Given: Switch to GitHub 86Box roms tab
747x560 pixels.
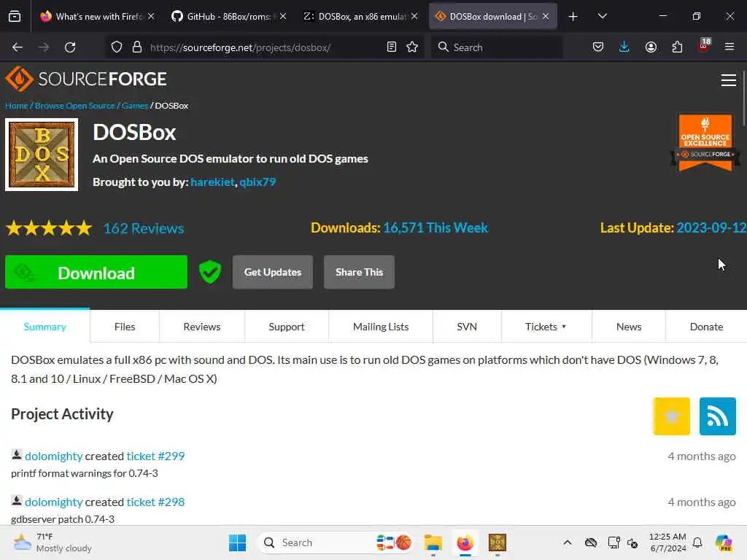Looking at the screenshot, I should (228, 17).
